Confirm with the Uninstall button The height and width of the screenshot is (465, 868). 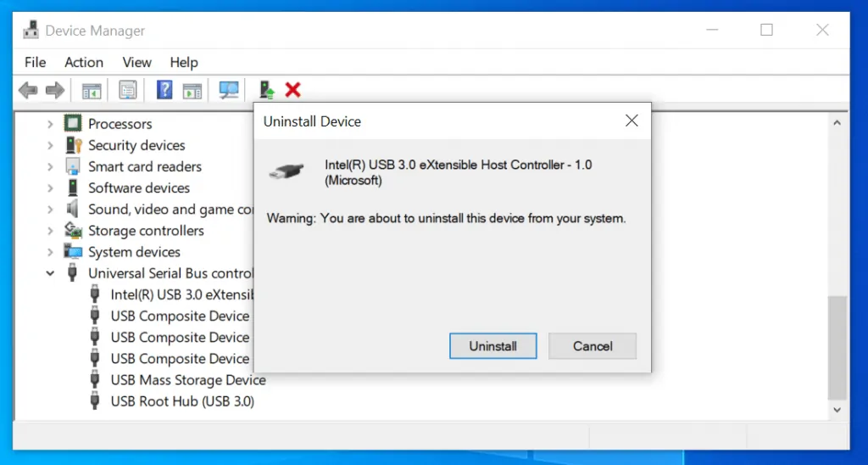point(492,346)
